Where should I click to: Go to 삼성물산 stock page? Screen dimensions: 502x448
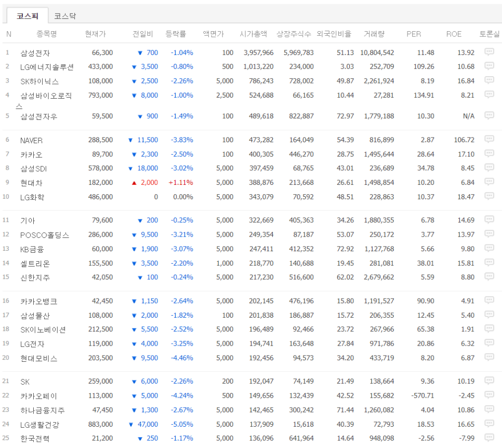click(35, 315)
